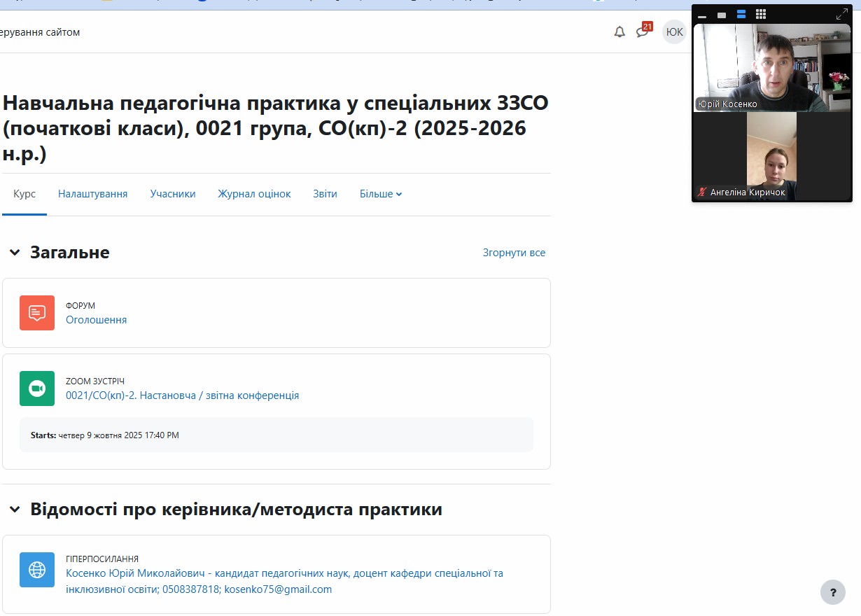The height and width of the screenshot is (616, 861).
Task: Click the green Zoom meeting camera icon
Action: pyautogui.click(x=37, y=388)
